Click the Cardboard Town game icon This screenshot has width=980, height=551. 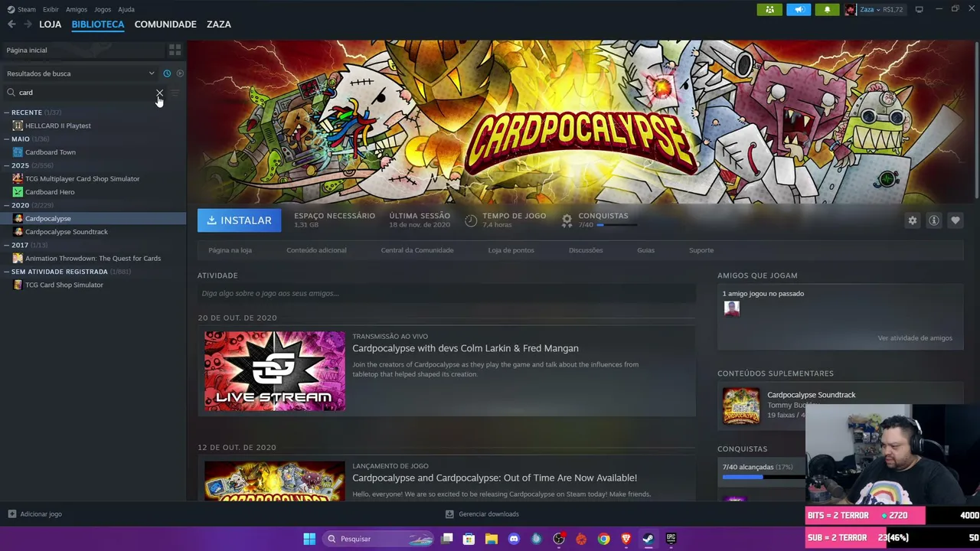[x=18, y=152]
